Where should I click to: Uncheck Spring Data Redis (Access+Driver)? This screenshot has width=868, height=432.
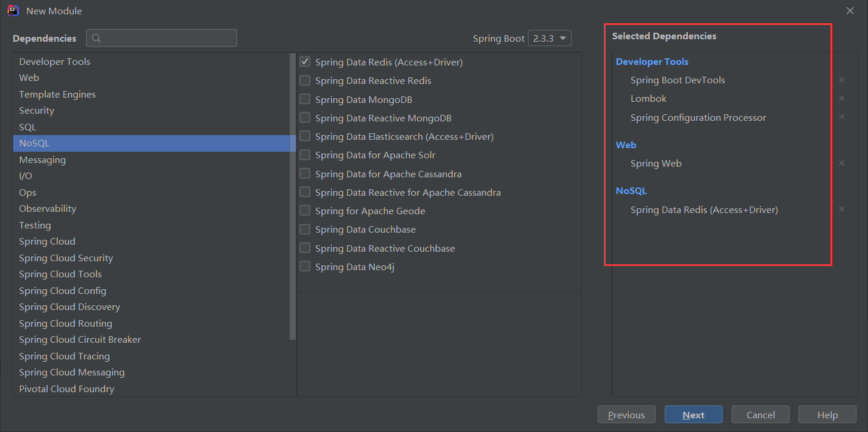tap(305, 61)
